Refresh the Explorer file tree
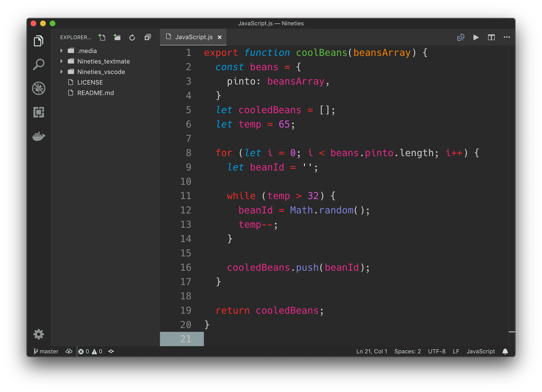542x392 pixels. (x=132, y=37)
